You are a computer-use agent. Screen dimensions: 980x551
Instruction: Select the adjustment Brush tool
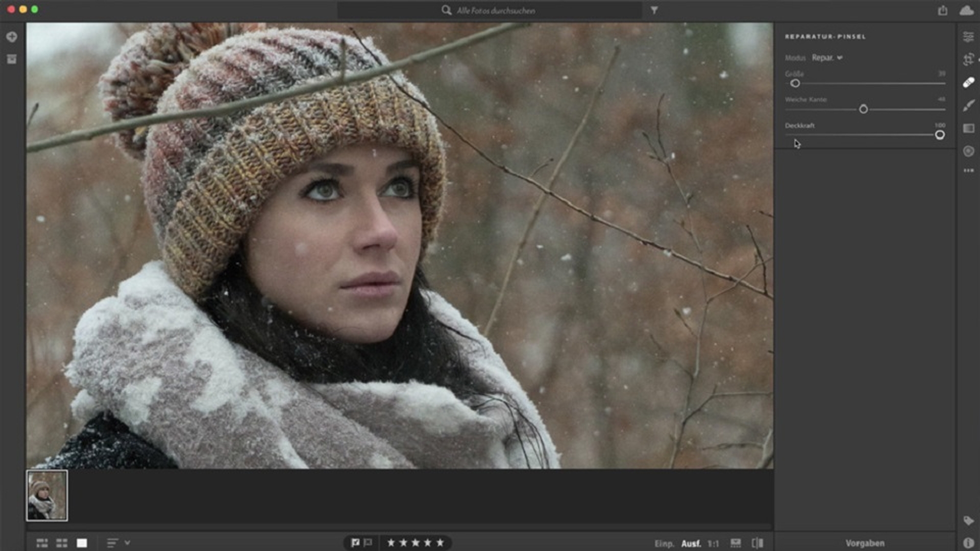pos(968,106)
